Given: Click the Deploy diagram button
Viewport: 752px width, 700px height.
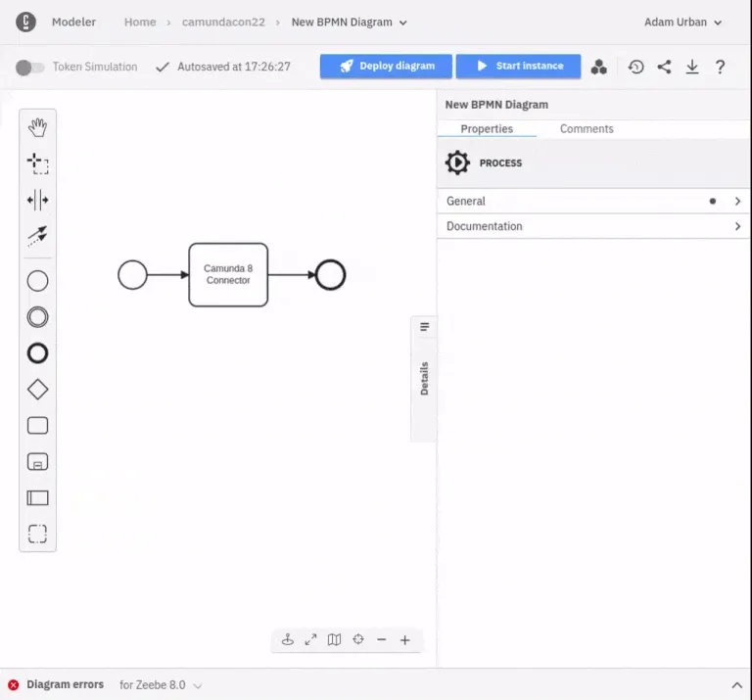Looking at the screenshot, I should point(386,66).
